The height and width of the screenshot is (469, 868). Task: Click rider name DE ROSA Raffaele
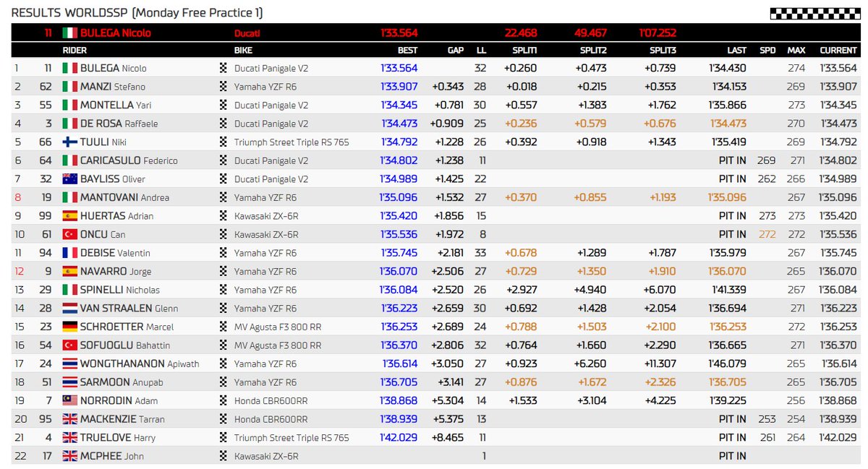[119, 124]
